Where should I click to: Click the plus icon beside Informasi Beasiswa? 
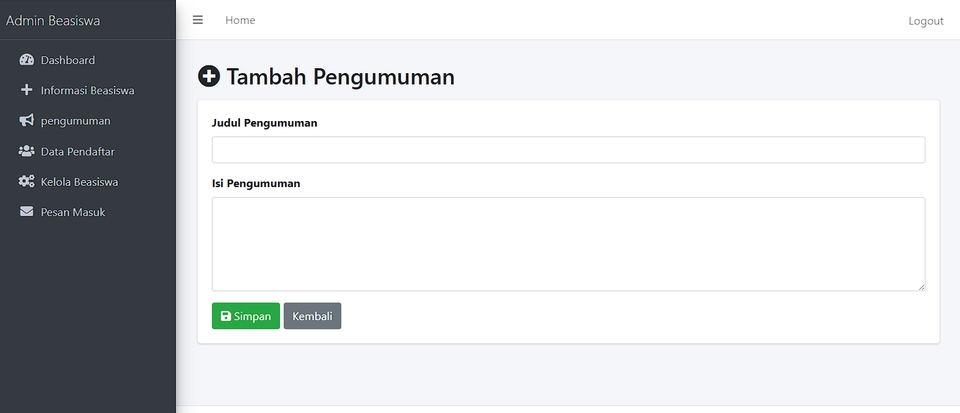click(27, 90)
